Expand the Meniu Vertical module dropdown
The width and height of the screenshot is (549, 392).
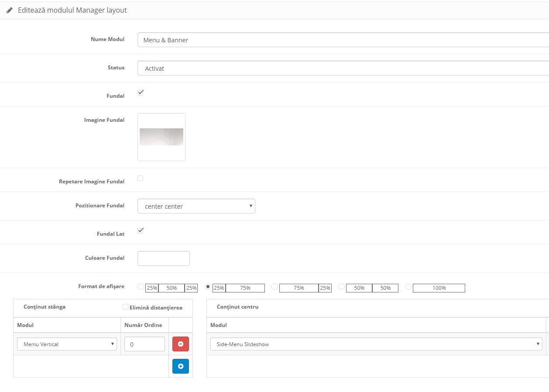tap(67, 344)
